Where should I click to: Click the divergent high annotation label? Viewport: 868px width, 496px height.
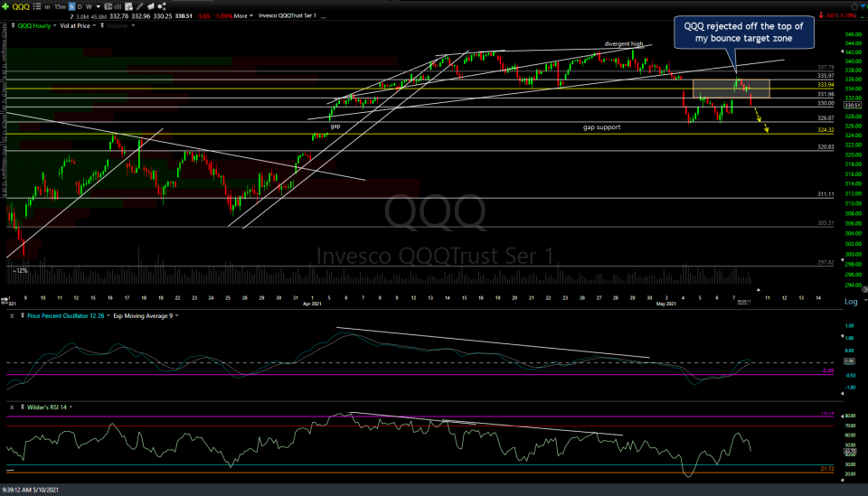coord(624,43)
